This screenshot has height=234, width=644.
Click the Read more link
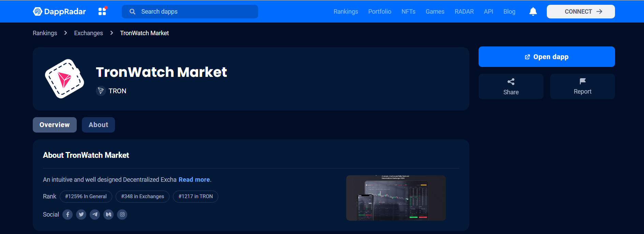pos(194,180)
